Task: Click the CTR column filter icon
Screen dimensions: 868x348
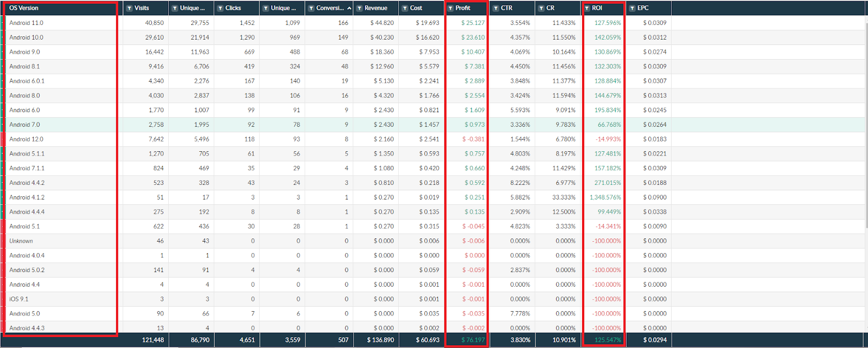Action: coord(496,8)
